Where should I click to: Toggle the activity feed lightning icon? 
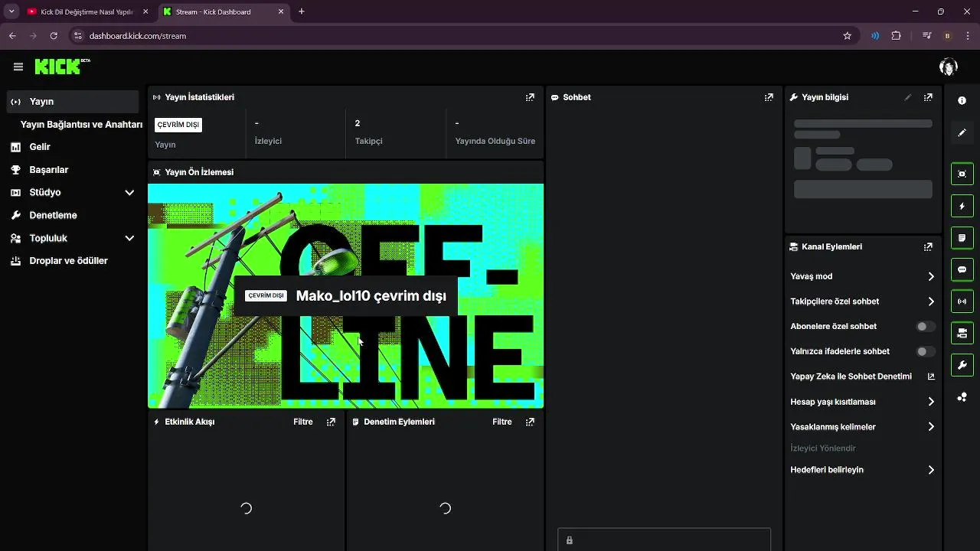tap(962, 207)
